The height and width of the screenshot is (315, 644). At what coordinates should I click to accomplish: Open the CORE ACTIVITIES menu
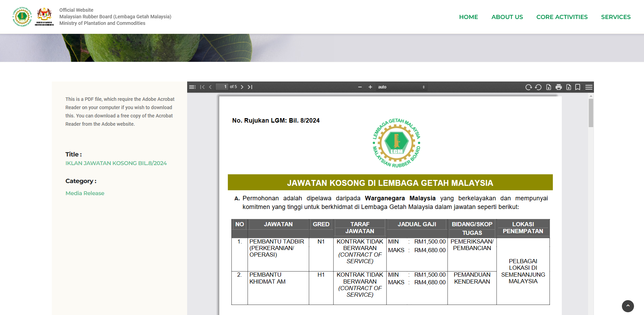[562, 17]
